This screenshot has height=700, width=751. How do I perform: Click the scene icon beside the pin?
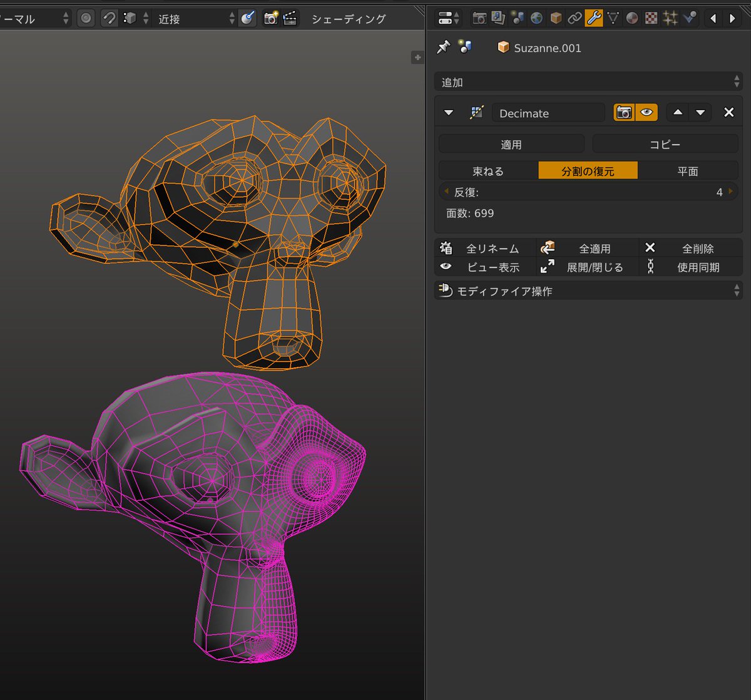[464, 47]
